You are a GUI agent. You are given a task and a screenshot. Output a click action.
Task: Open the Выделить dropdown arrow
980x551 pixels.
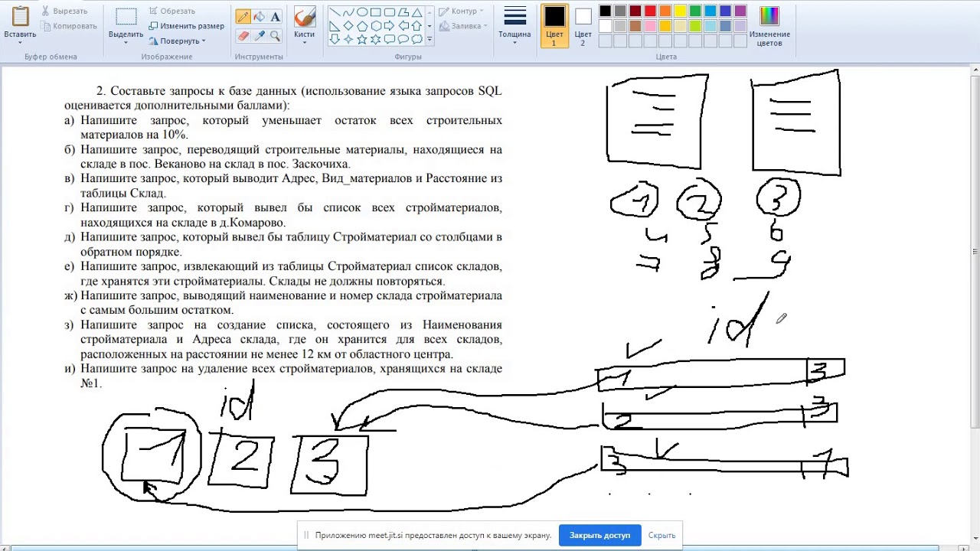(126, 43)
